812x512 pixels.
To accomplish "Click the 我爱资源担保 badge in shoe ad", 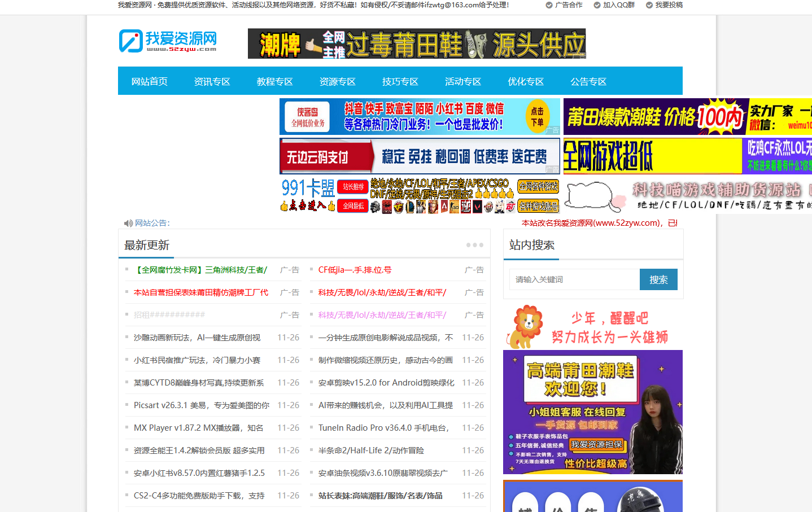I will (596, 445).
